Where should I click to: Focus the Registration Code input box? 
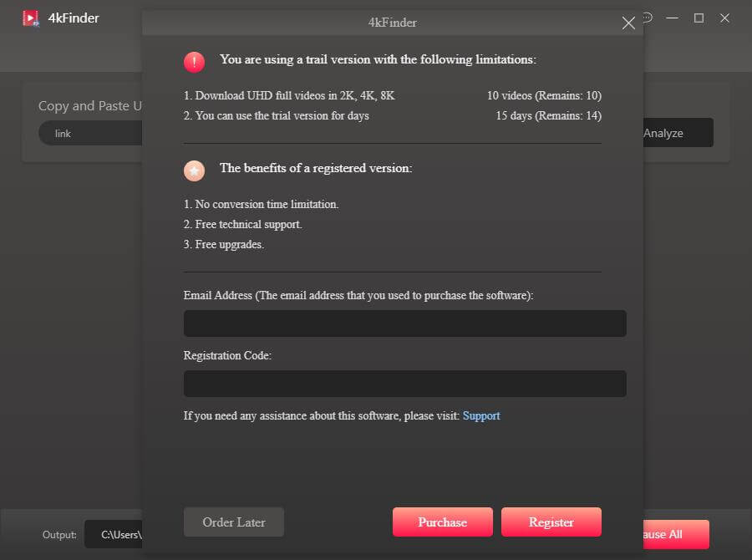coord(404,384)
